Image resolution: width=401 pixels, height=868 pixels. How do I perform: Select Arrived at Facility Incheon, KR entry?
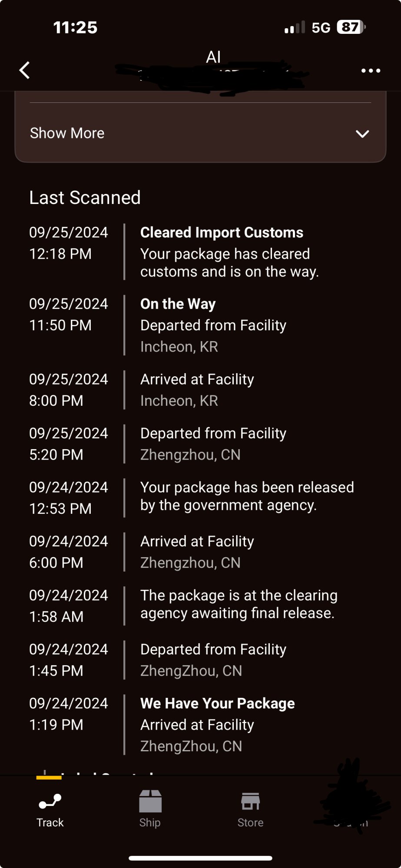[200, 390]
